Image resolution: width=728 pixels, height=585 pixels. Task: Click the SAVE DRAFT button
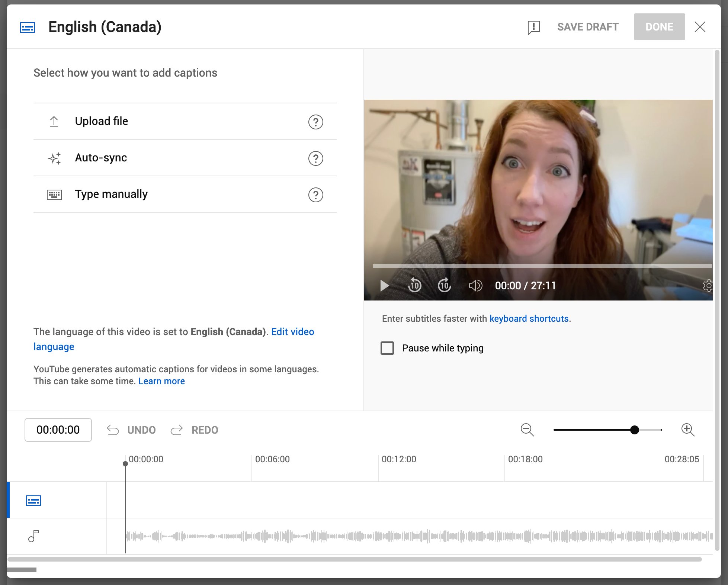coord(588,27)
